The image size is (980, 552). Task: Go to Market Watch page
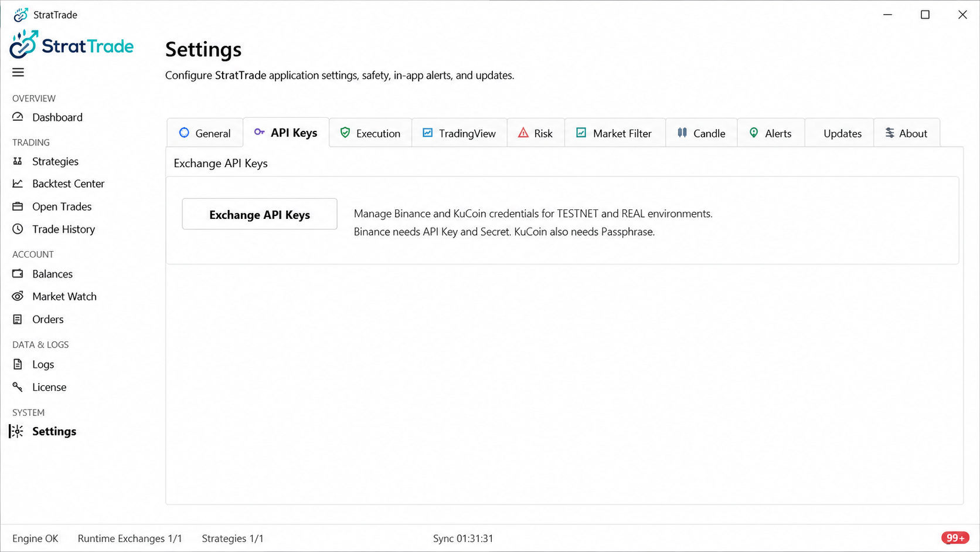pyautogui.click(x=64, y=296)
